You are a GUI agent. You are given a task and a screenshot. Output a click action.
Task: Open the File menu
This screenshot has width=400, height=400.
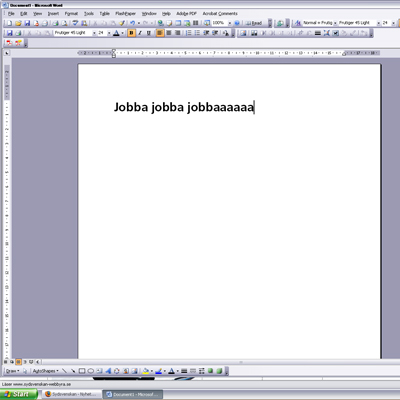[x=11, y=14]
